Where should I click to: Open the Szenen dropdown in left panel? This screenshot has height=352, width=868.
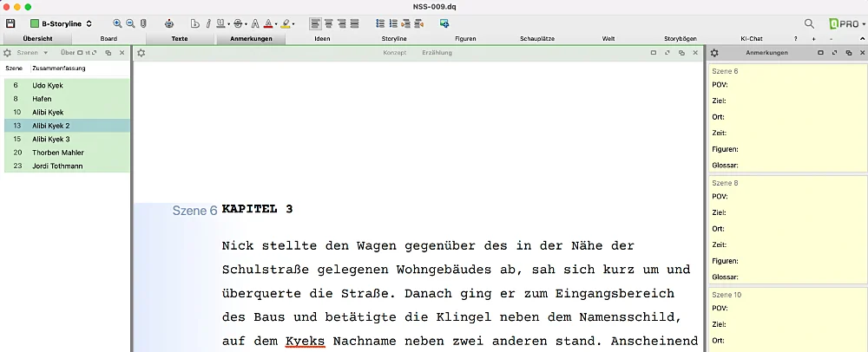tap(33, 53)
